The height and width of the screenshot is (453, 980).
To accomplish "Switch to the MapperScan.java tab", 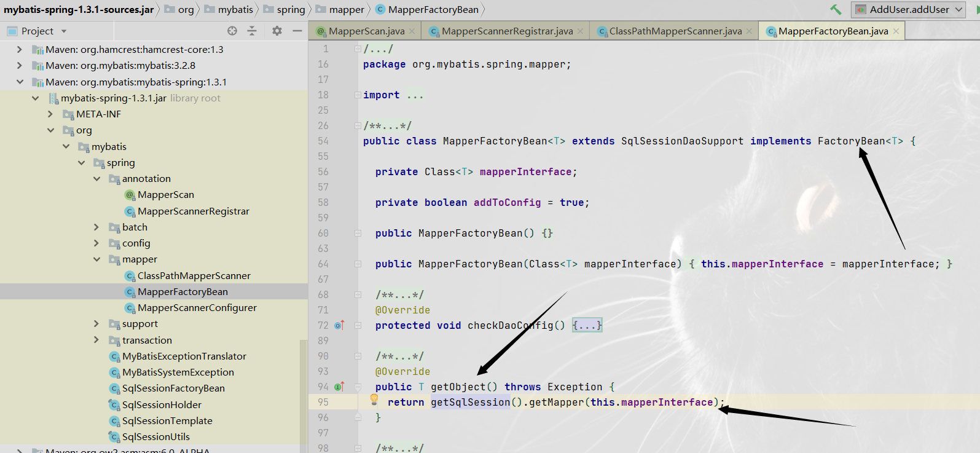I will coord(366,31).
